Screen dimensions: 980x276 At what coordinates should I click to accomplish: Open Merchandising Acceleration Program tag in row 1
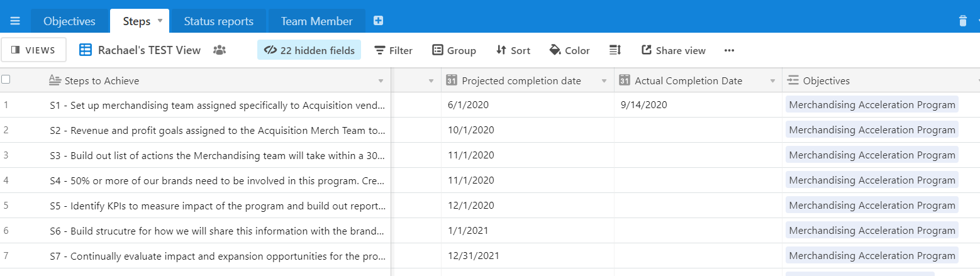tap(872, 105)
